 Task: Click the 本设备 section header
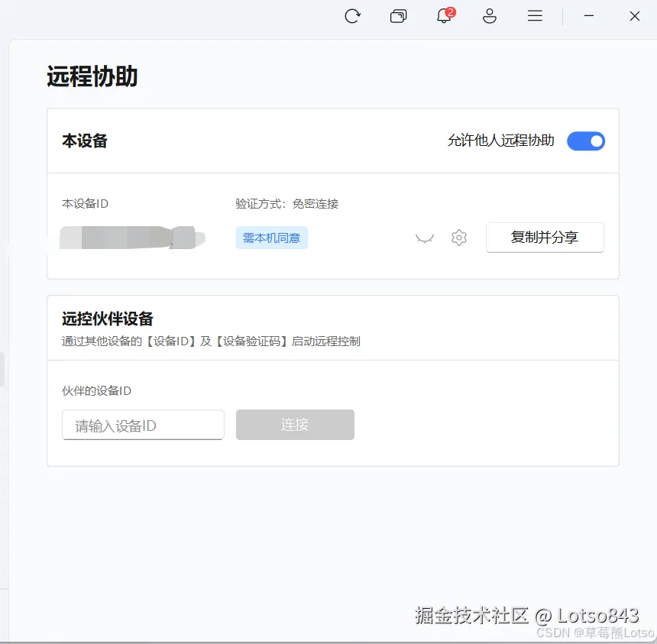(x=84, y=141)
